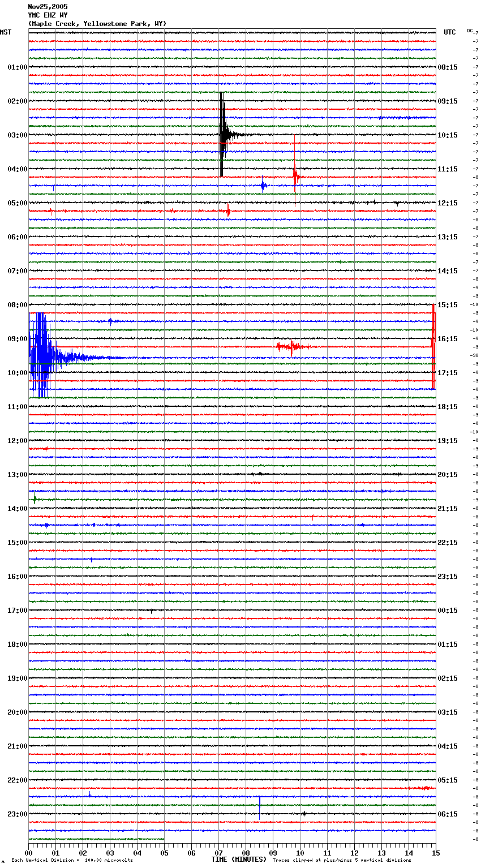Click the 16:15 UTC time label
The height and width of the screenshot is (868, 481).
(448, 339)
